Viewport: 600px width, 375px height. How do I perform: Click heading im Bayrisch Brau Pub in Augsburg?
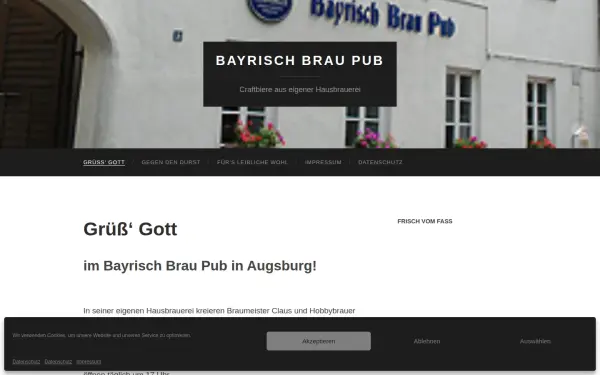point(200,266)
